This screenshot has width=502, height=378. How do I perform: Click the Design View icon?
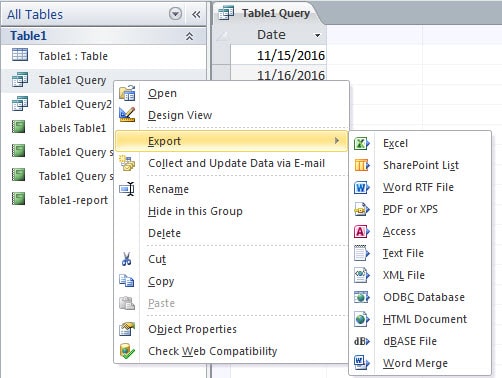pos(127,114)
